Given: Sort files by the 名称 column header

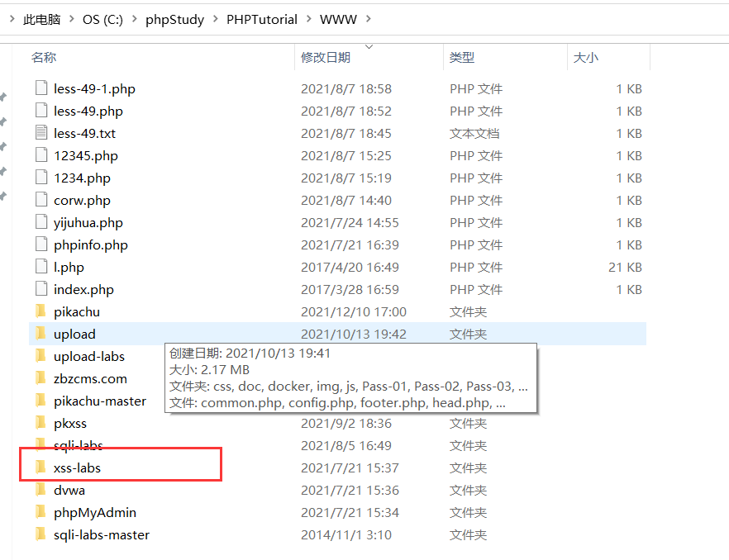Looking at the screenshot, I should (42, 58).
